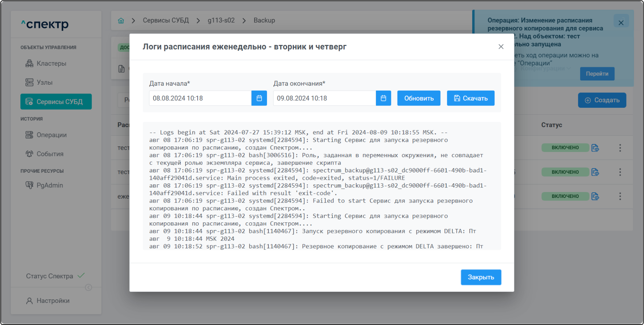Screen dimensions: 644x325
Task: Open PgAdmin from sidebar
Action: [50, 186]
